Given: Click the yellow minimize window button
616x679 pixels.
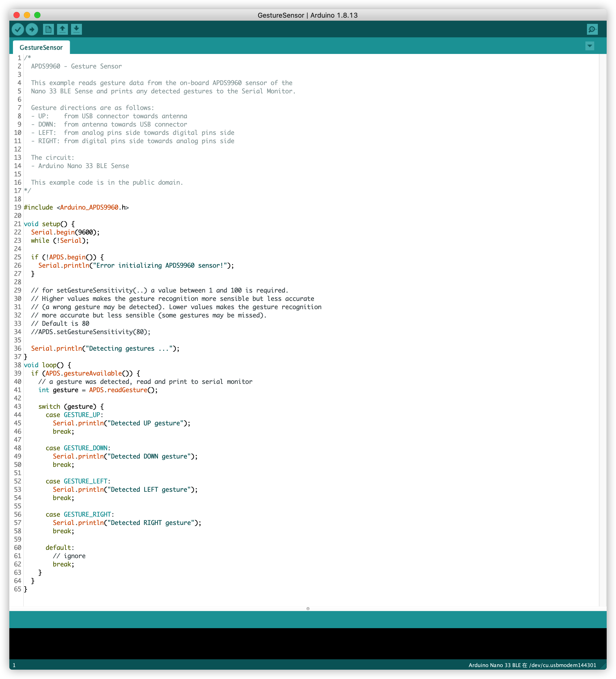Looking at the screenshot, I should [x=27, y=15].
